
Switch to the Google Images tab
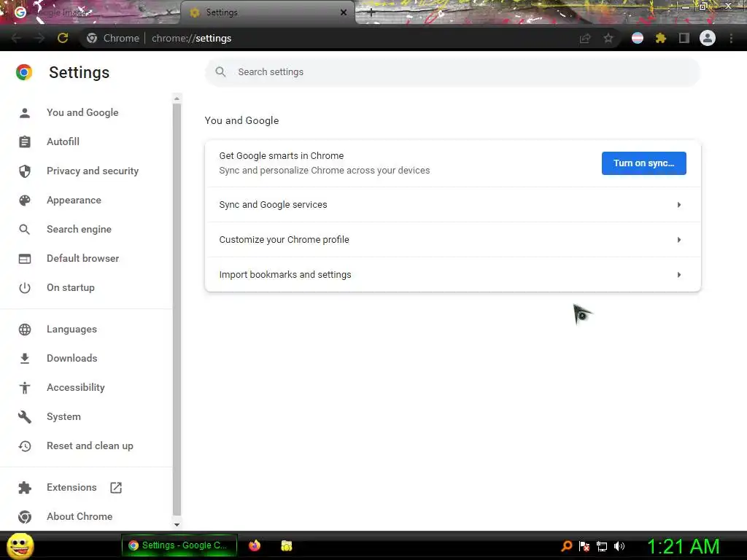(90, 12)
